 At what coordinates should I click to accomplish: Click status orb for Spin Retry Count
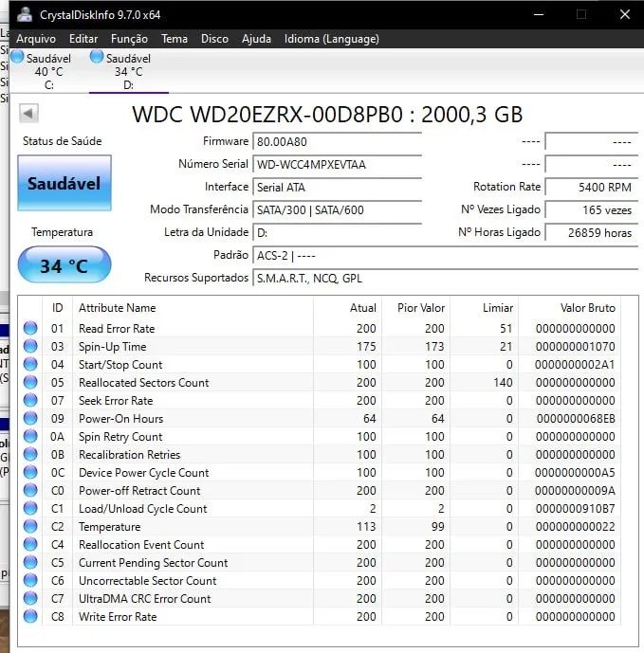tap(30, 436)
